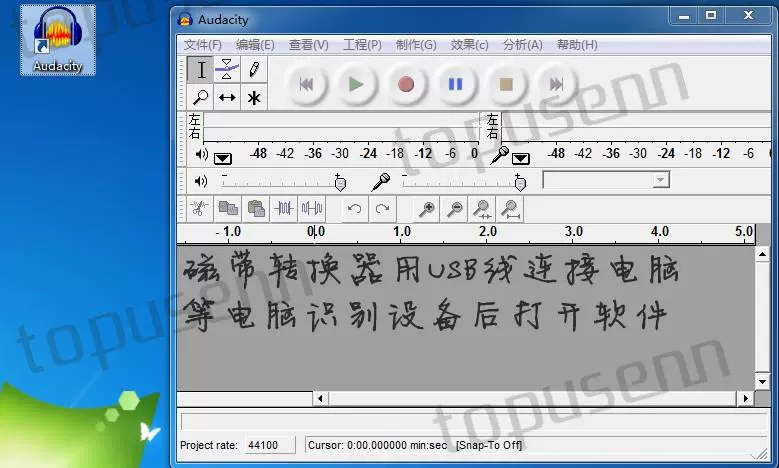Click the Undo arrow icon
Image resolution: width=779 pixels, height=468 pixels.
pos(355,209)
